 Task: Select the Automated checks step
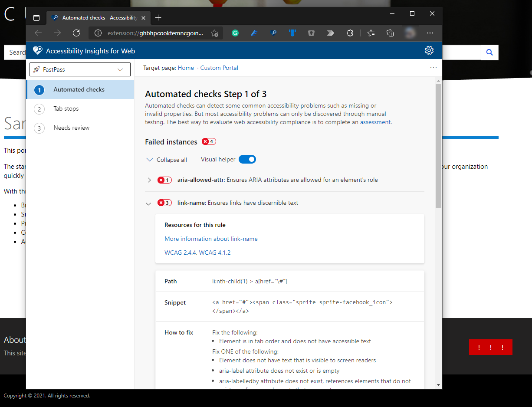[x=80, y=89]
